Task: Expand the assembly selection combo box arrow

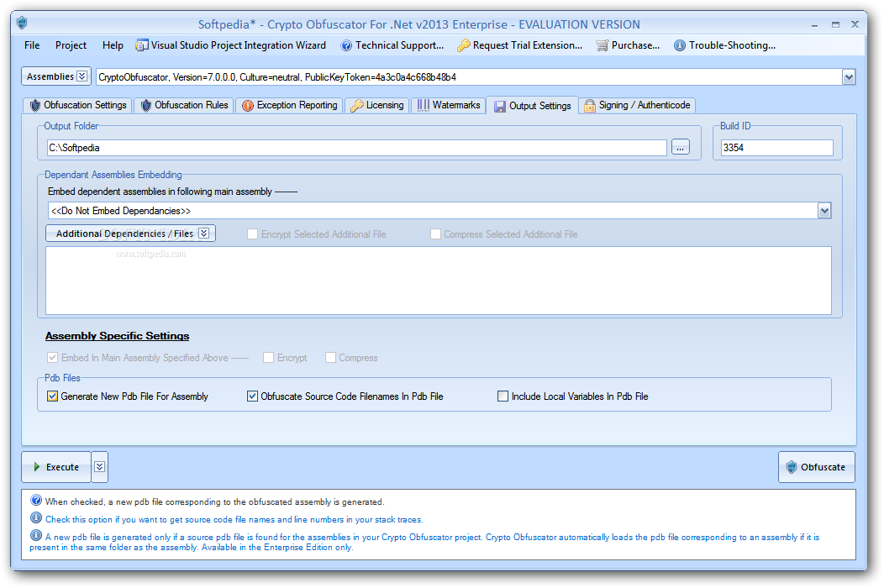Action: coord(849,77)
